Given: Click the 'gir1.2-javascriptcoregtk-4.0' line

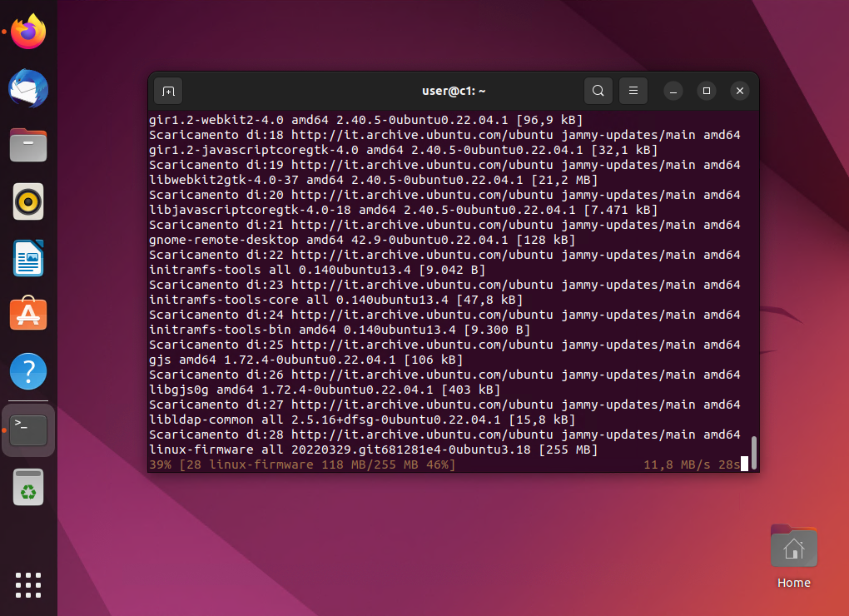Looking at the screenshot, I should (x=404, y=150).
